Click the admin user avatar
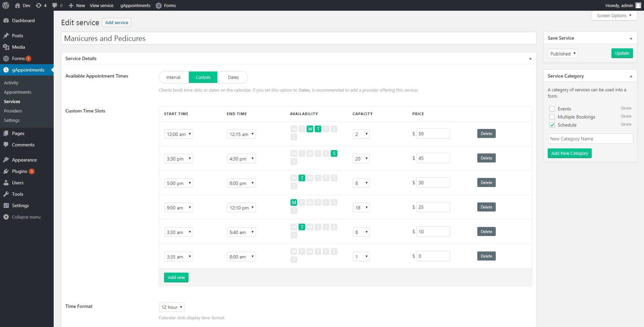Screen dimensions: 644x327 638,5
